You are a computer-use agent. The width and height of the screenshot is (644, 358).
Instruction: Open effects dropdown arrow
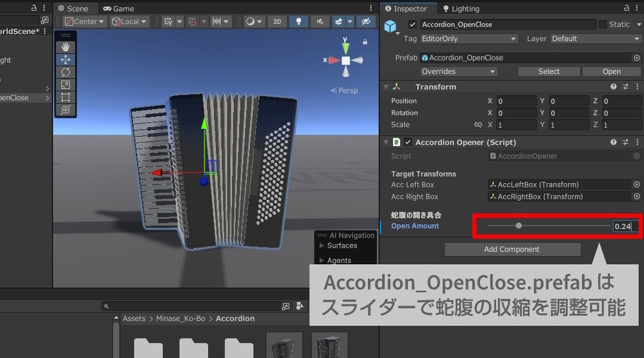[x=350, y=21]
